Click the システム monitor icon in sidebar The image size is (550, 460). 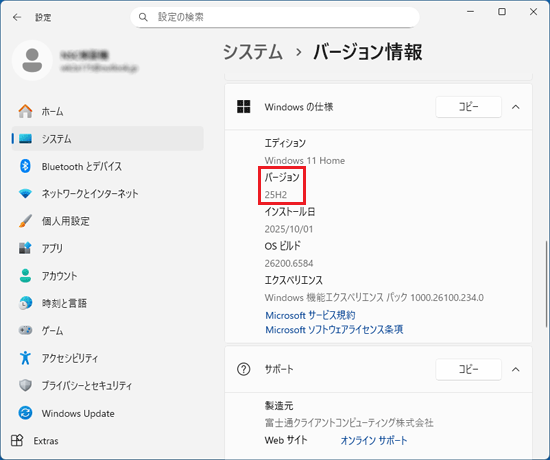25,139
